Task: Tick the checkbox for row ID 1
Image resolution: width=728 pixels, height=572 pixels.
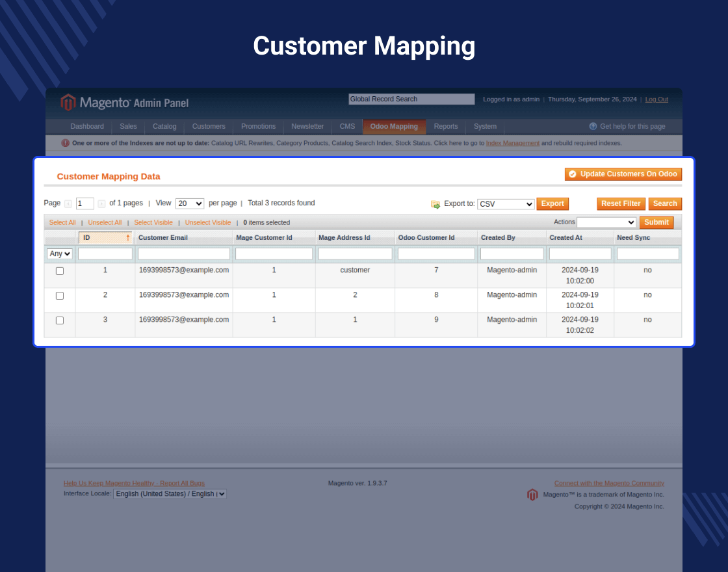Action: point(60,271)
